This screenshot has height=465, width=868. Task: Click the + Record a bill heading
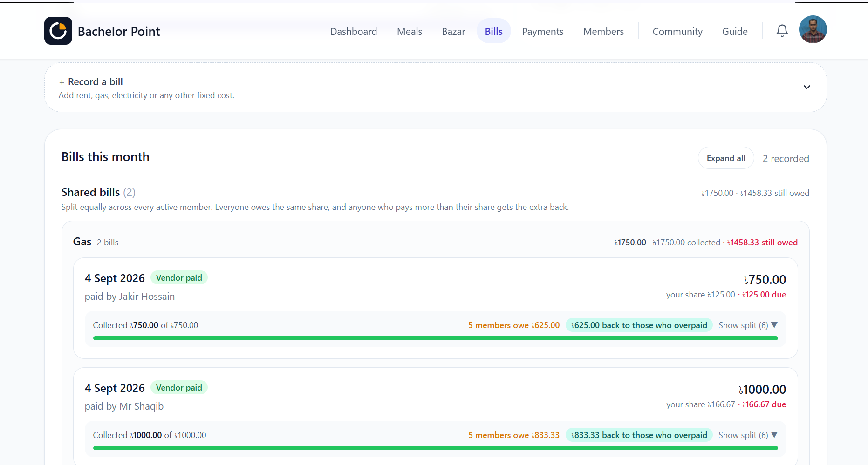91,82
